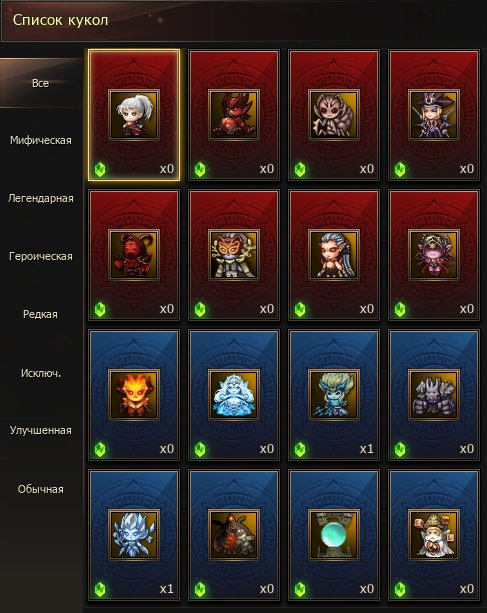Choose the ice crystal spirit doll

(x=134, y=535)
